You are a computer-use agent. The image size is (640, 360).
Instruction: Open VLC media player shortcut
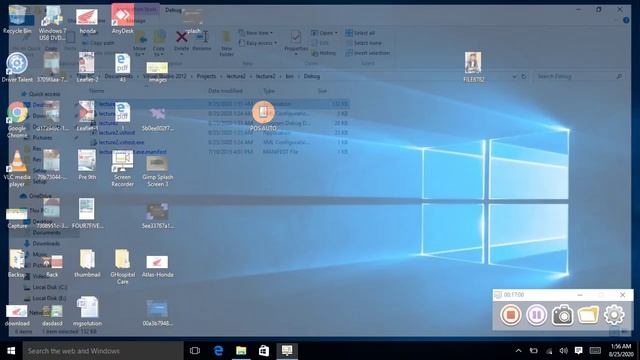17,168
